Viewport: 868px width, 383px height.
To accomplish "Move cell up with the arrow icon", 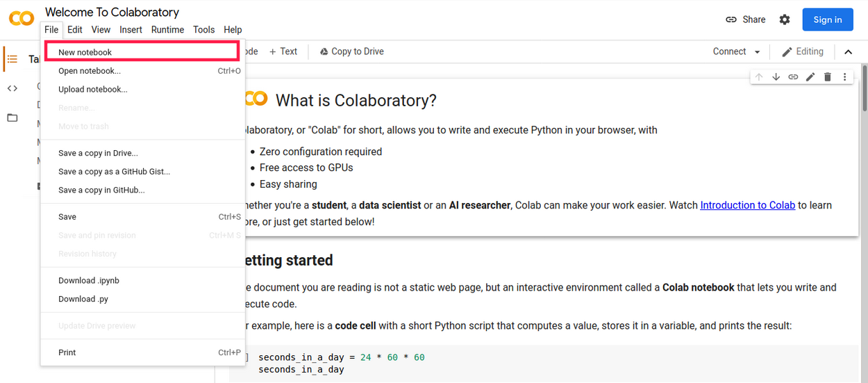I will 759,77.
